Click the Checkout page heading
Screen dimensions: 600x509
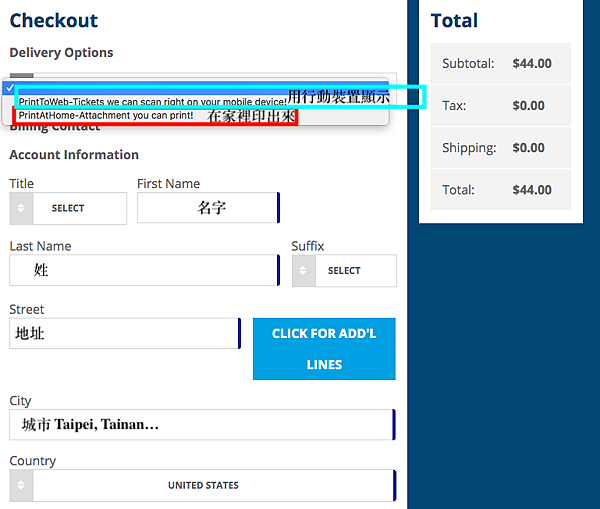click(54, 20)
